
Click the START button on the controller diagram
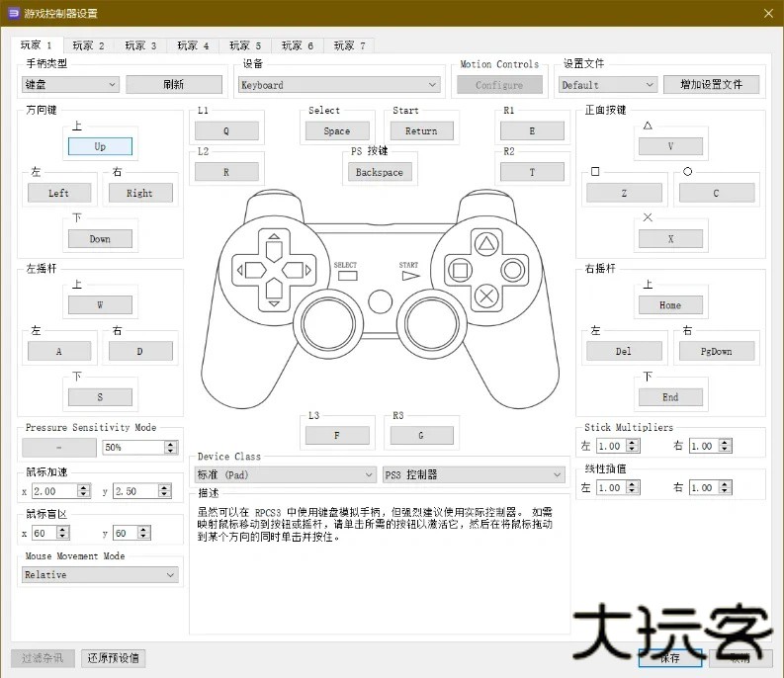[x=410, y=276]
